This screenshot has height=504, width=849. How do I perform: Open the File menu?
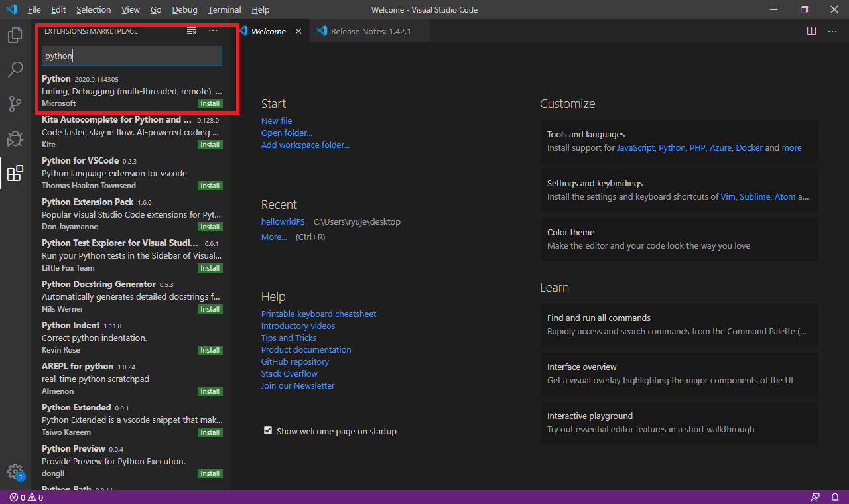click(x=34, y=10)
